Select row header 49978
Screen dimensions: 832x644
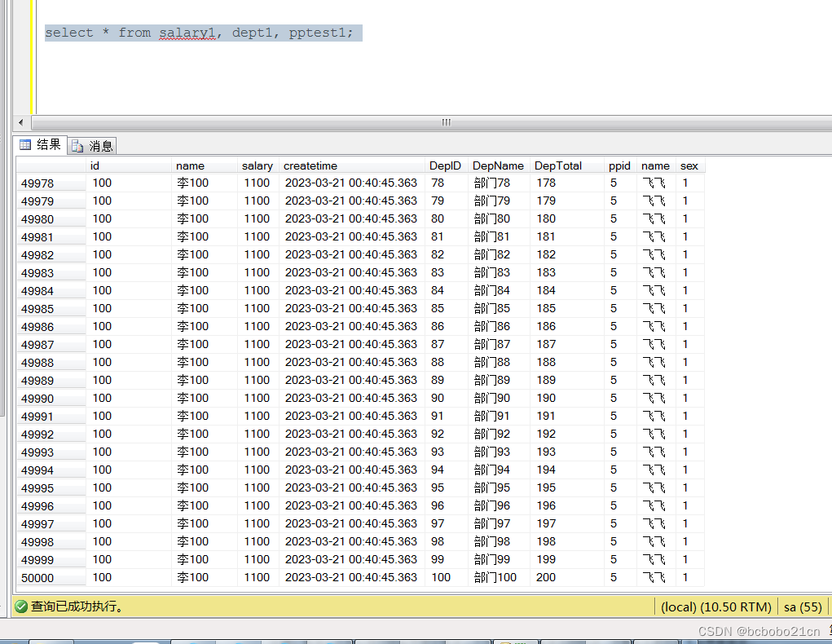tap(51, 183)
